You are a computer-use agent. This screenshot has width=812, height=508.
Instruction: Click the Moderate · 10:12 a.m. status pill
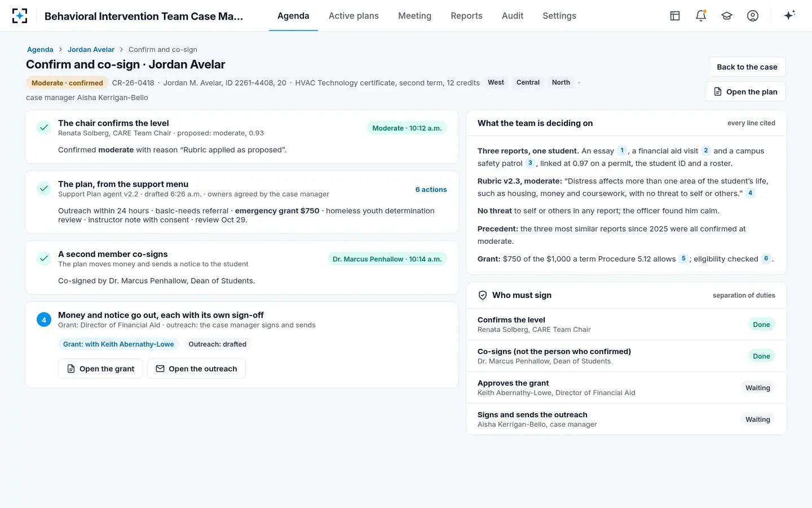pos(407,128)
